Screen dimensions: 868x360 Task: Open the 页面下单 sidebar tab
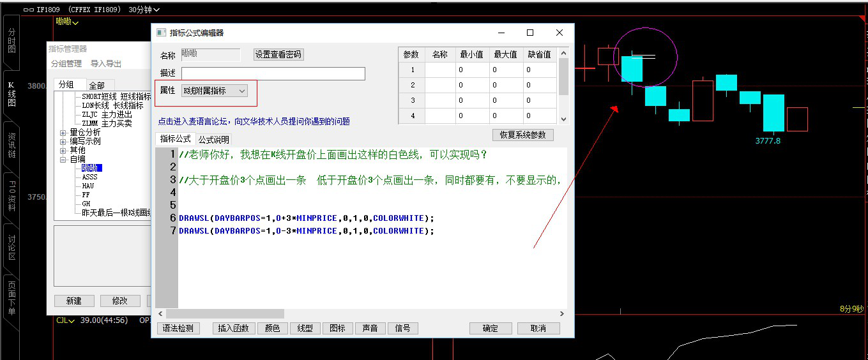[x=11, y=298]
